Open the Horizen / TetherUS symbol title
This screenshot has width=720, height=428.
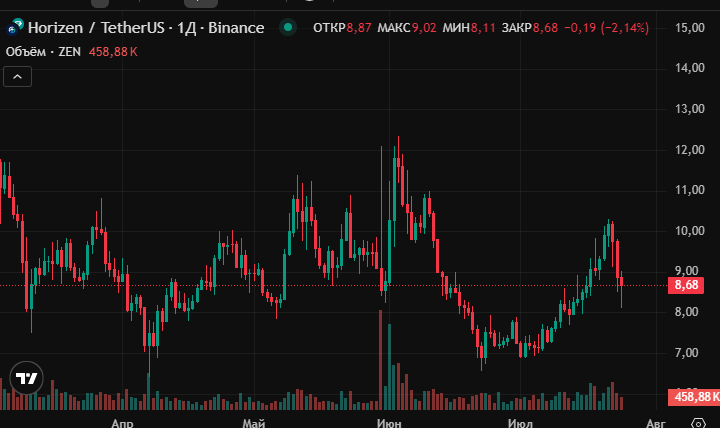pyautogui.click(x=146, y=28)
